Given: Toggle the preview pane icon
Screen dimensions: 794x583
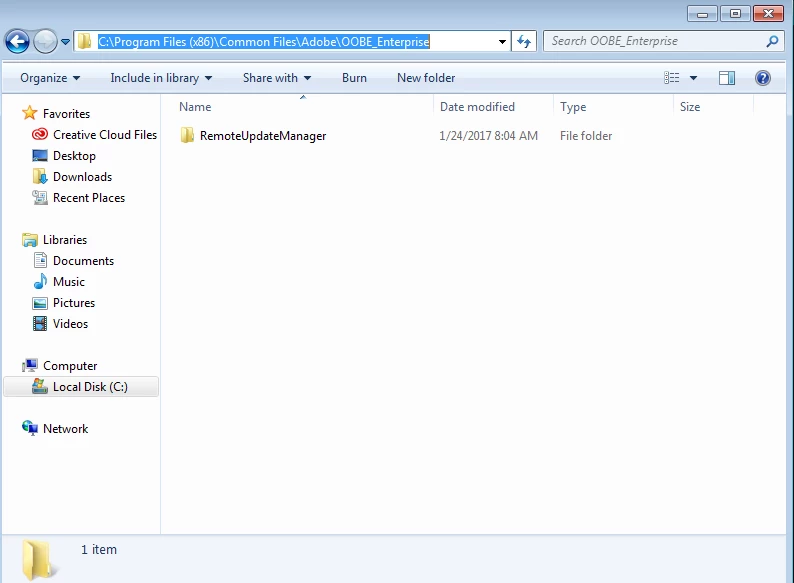Looking at the screenshot, I should [x=727, y=78].
